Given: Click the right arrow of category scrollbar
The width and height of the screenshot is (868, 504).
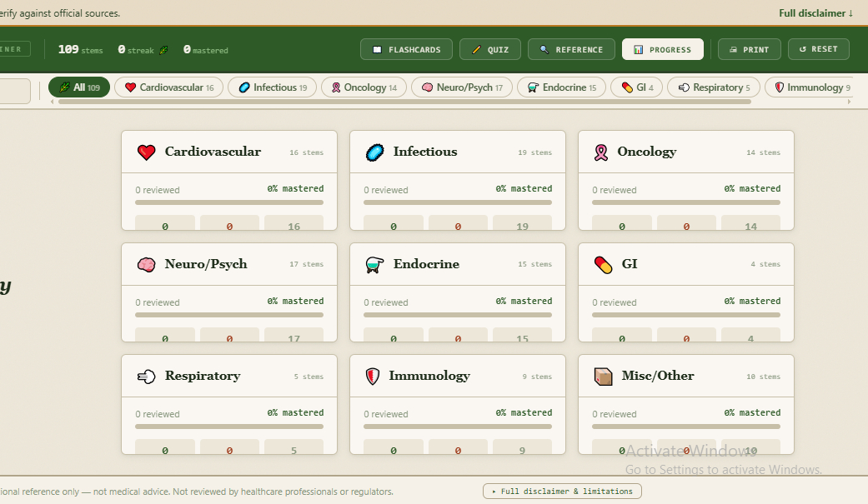Looking at the screenshot, I should pos(849,102).
